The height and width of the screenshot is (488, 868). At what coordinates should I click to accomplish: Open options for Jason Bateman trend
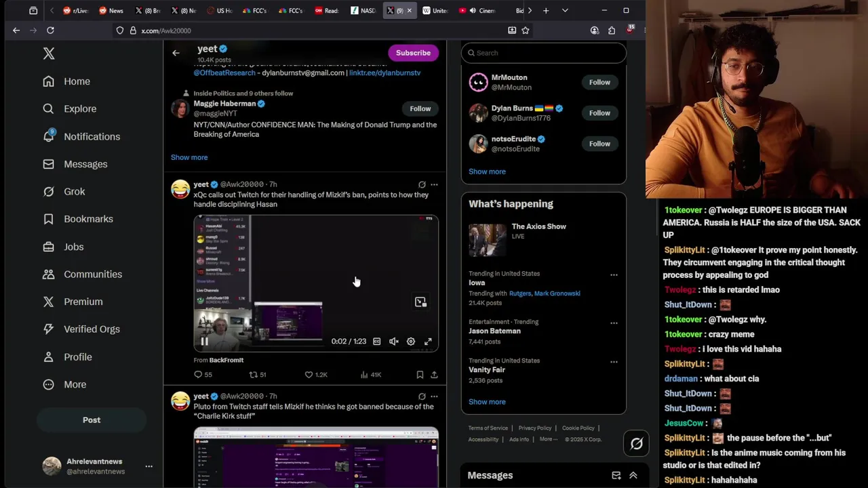pos(614,323)
